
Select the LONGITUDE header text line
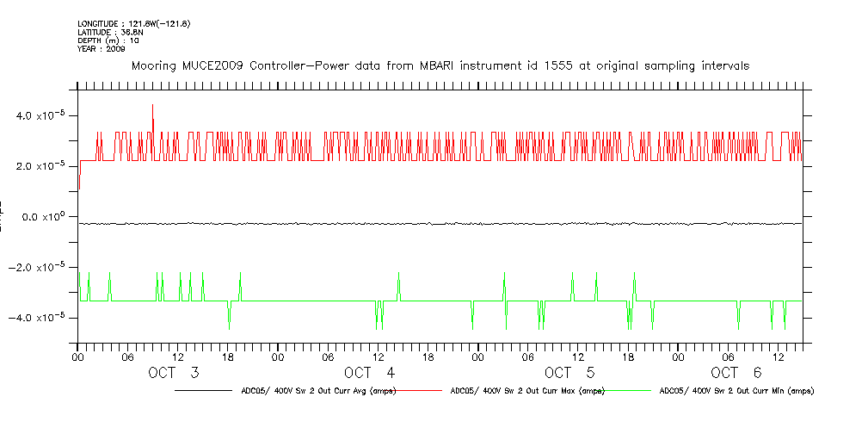click(x=133, y=23)
